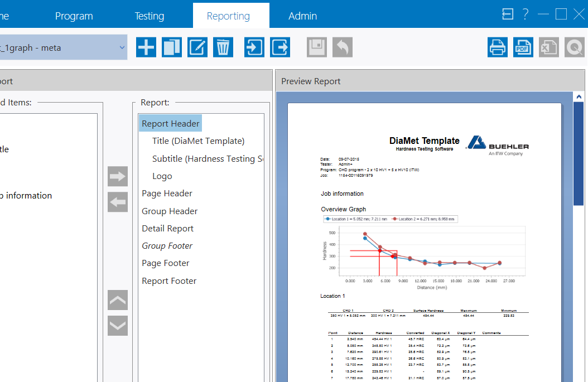Click the right arrow to add item
The image size is (588, 382).
pyautogui.click(x=118, y=177)
